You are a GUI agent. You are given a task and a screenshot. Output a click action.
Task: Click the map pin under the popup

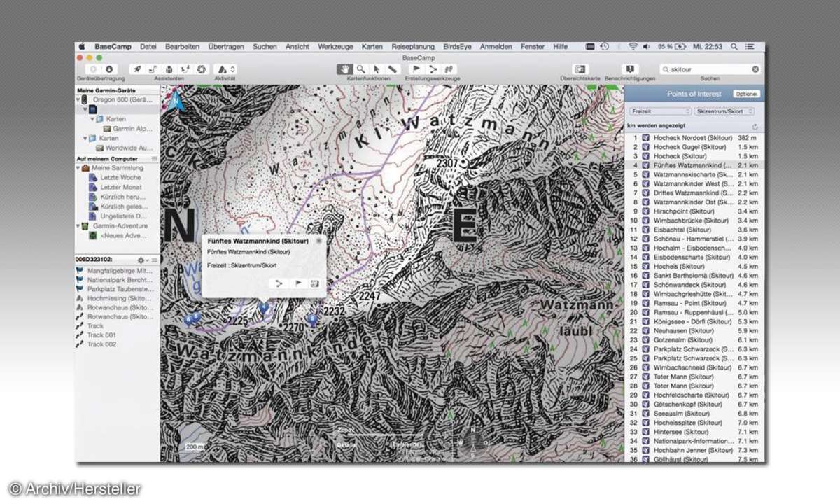(x=264, y=307)
